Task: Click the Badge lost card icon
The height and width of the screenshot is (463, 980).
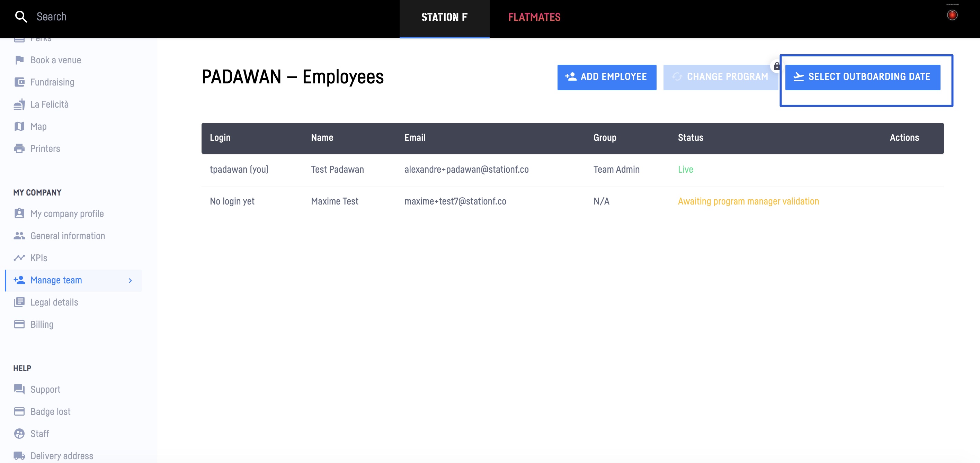Action: point(19,411)
